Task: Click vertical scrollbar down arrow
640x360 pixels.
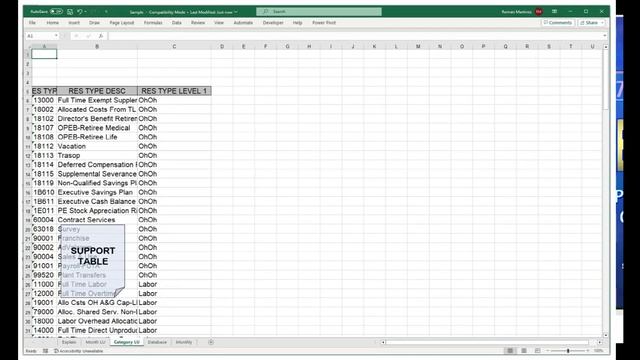Action: tap(606, 335)
